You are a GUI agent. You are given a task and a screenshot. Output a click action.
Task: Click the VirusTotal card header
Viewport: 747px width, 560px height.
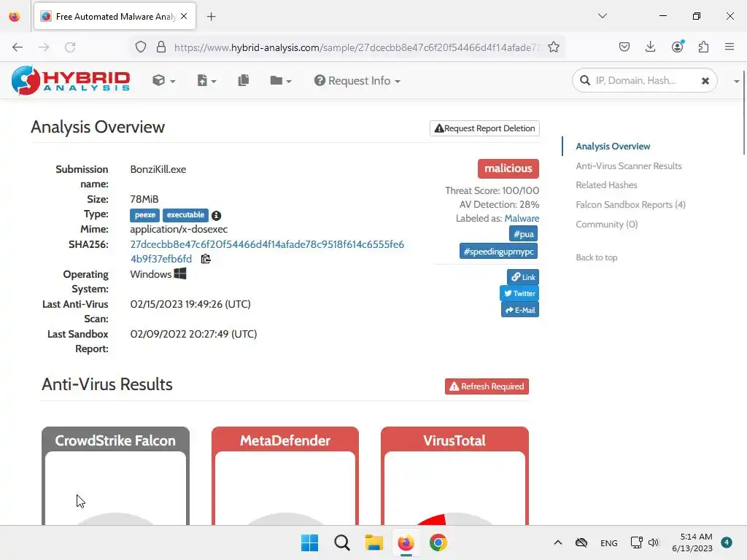tap(454, 440)
